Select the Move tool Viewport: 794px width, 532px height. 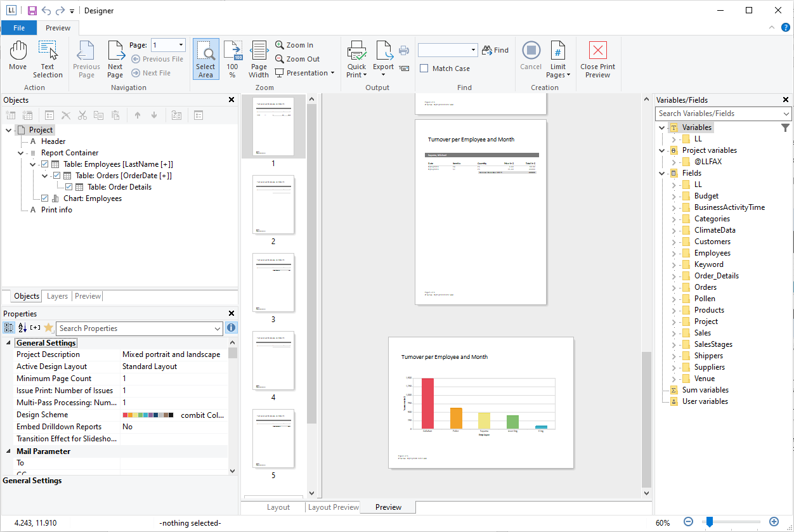click(x=18, y=56)
